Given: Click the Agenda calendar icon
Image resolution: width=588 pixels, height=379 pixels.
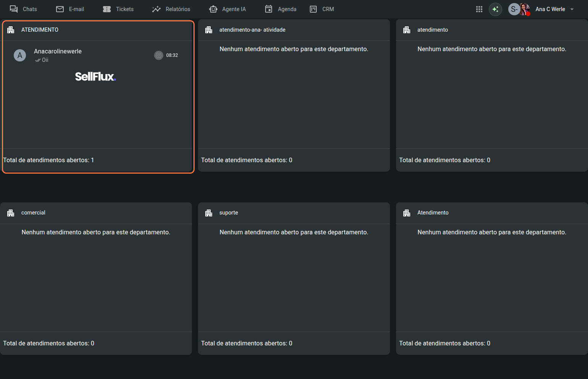Looking at the screenshot, I should pos(269,9).
